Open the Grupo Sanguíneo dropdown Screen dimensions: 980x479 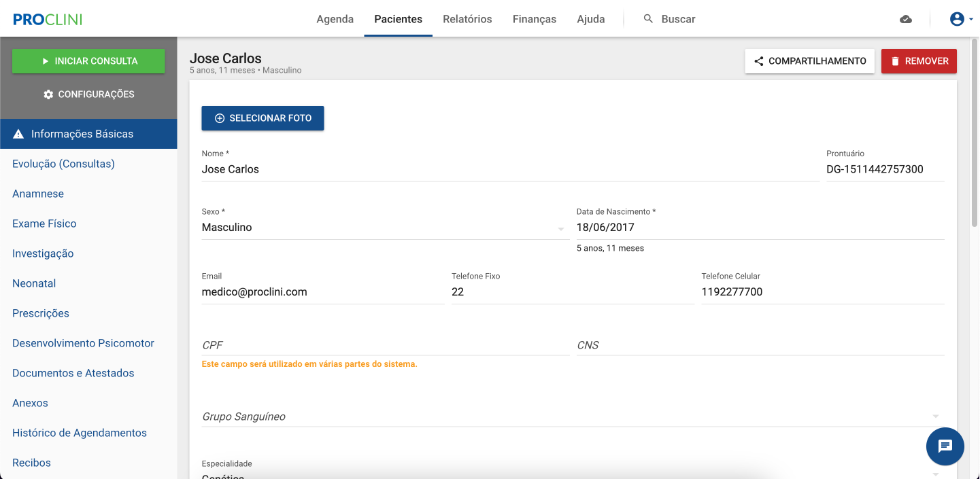[935, 416]
